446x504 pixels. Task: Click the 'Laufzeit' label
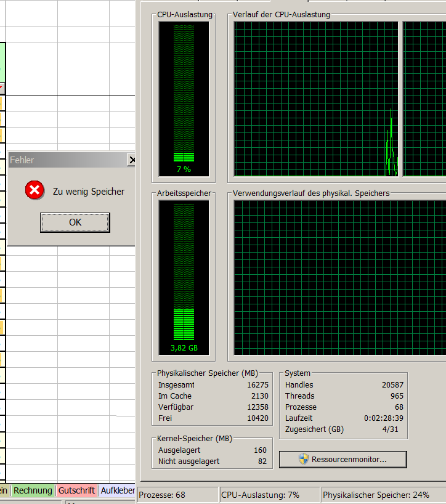[x=299, y=418]
